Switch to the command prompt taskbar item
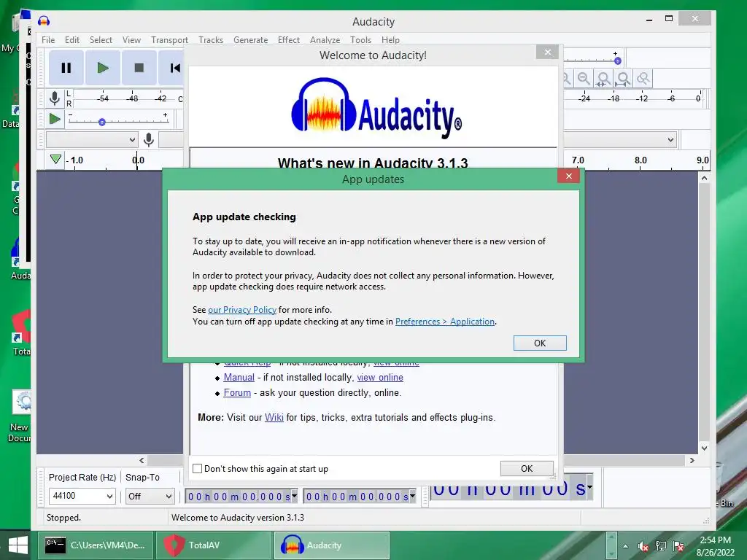Screen dimensions: 747x560 coord(96,545)
